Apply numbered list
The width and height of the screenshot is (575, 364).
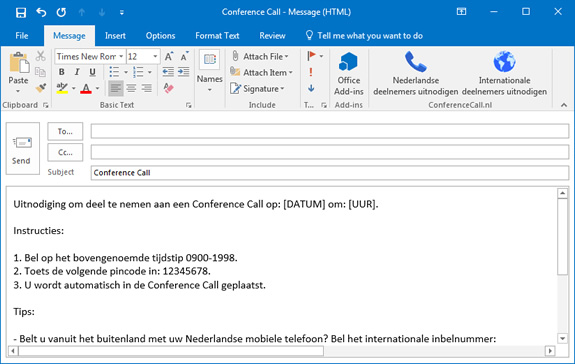138,72
